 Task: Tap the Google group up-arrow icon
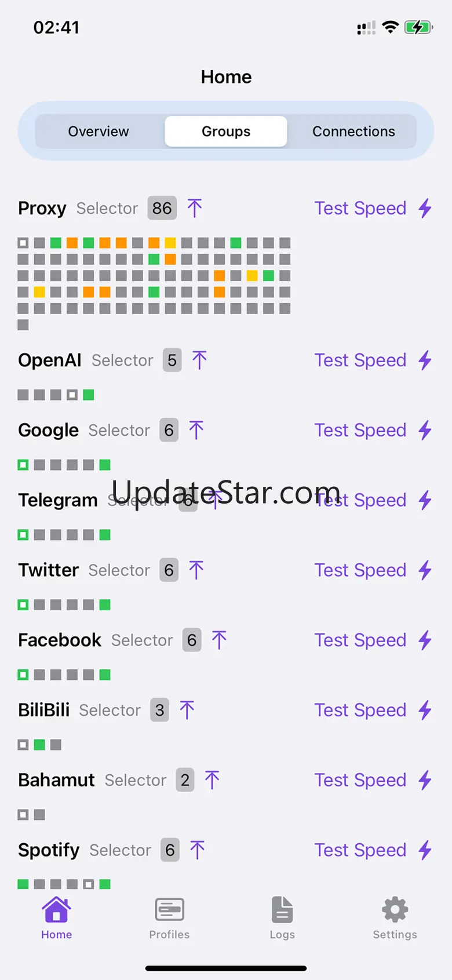(x=196, y=430)
